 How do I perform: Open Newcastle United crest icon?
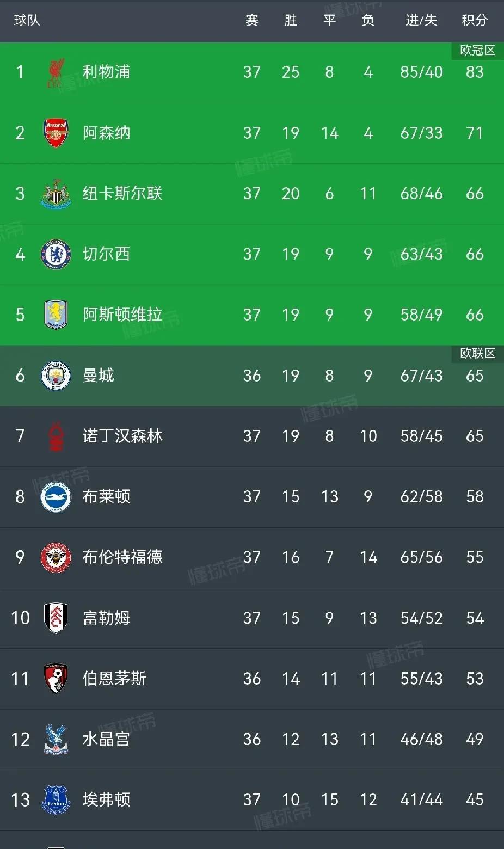click(x=56, y=194)
